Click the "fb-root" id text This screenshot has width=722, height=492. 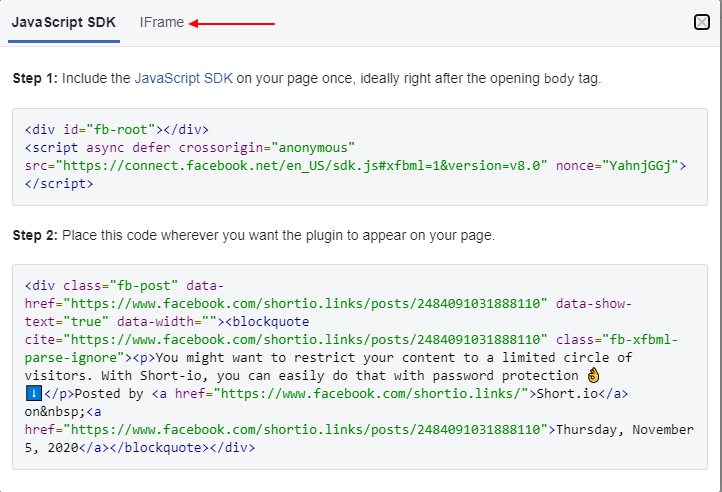click(121, 129)
